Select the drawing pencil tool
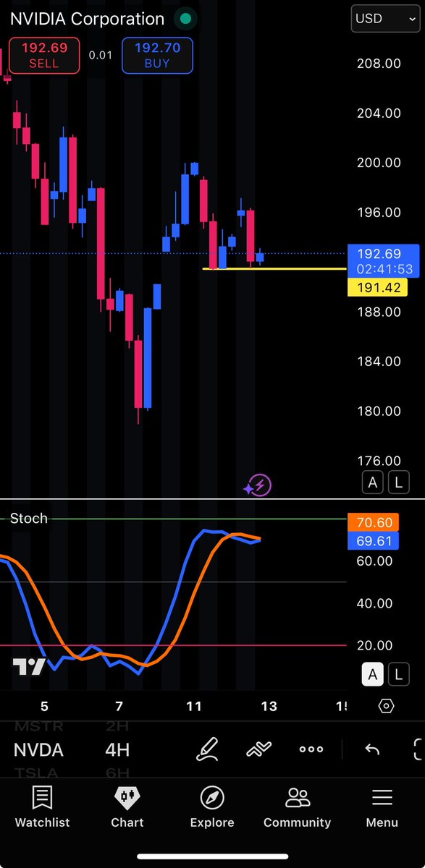Viewport: 425px width, 868px height. click(208, 749)
